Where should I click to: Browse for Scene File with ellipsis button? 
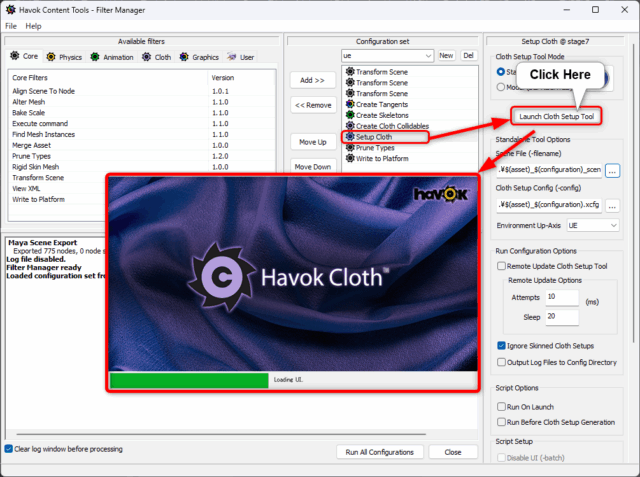coord(612,171)
